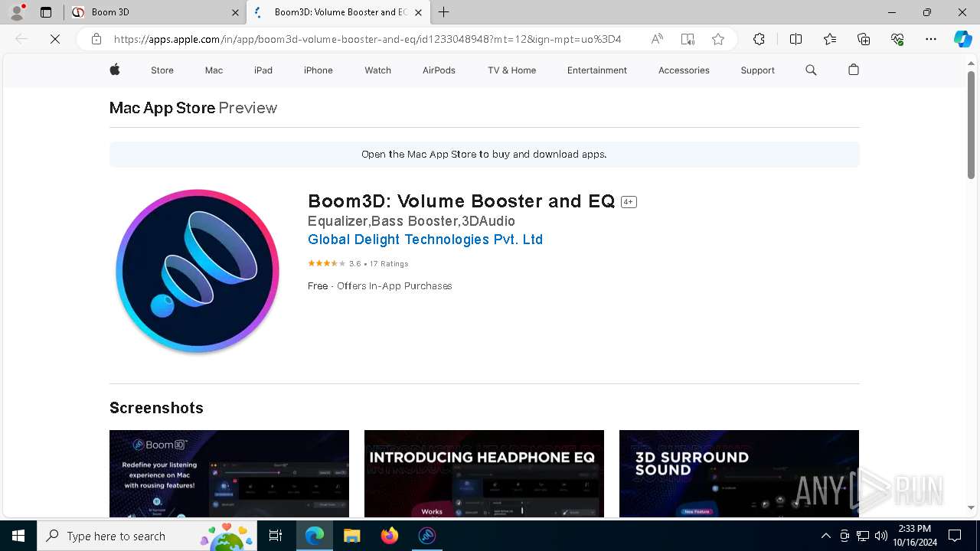Open the Apple site search icon
The width and height of the screenshot is (980, 551).
coord(811,70)
